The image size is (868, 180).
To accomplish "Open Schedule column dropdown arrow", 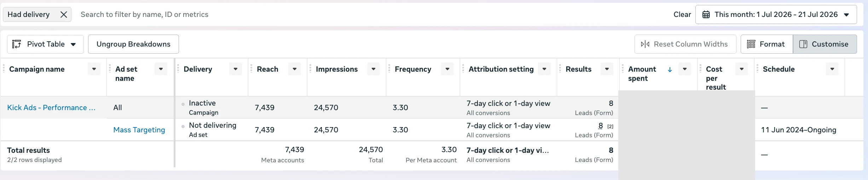I will (832, 69).
